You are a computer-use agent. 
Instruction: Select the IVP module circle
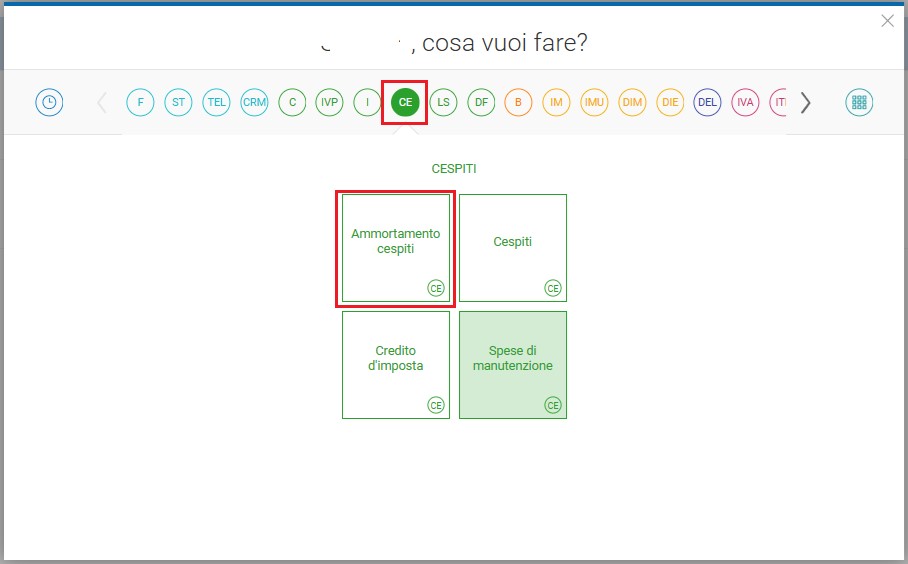click(x=329, y=102)
